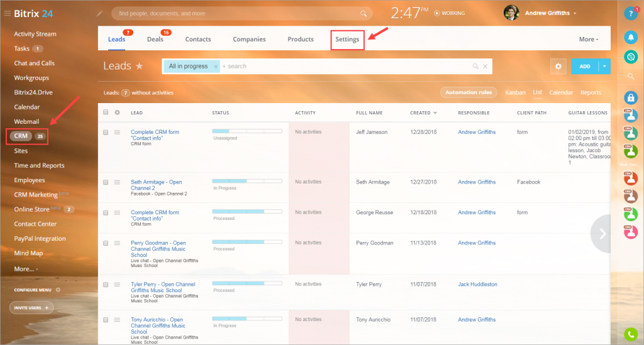
Task: Open row actions menu for Seth Armitage lead
Action: [117, 182]
